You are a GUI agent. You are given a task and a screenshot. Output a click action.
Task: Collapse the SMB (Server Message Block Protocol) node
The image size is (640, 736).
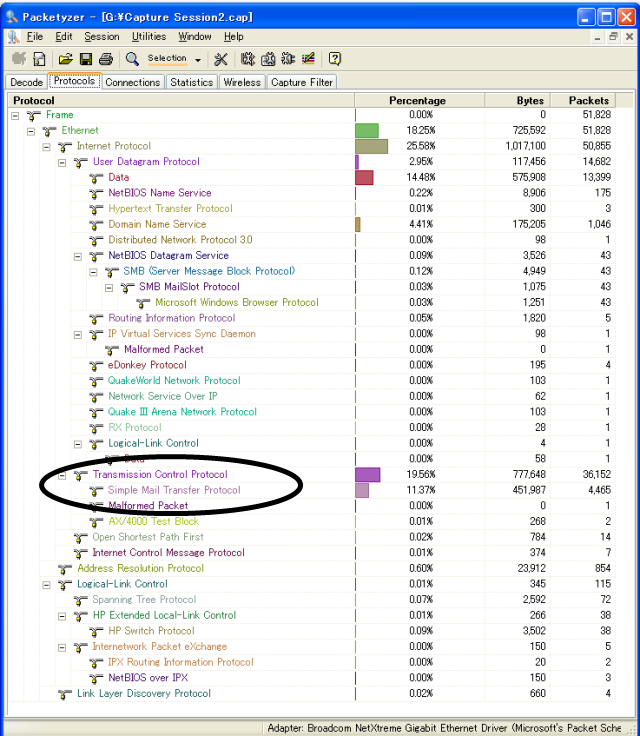click(x=93, y=272)
